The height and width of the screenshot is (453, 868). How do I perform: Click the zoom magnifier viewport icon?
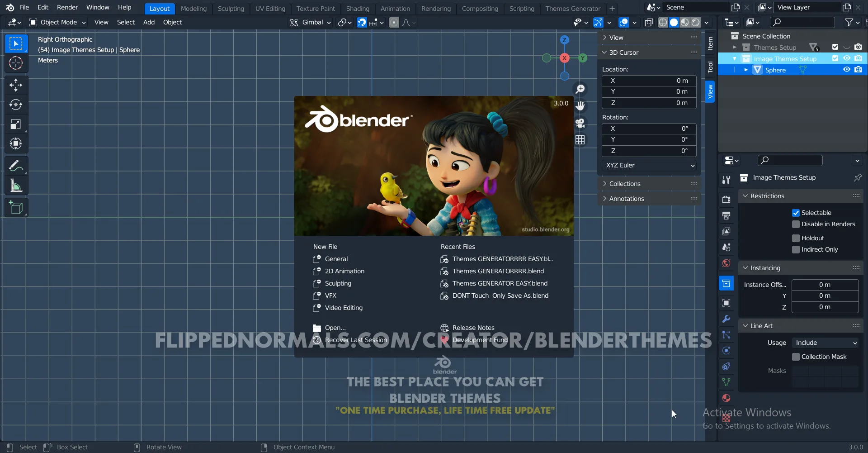[x=580, y=89]
